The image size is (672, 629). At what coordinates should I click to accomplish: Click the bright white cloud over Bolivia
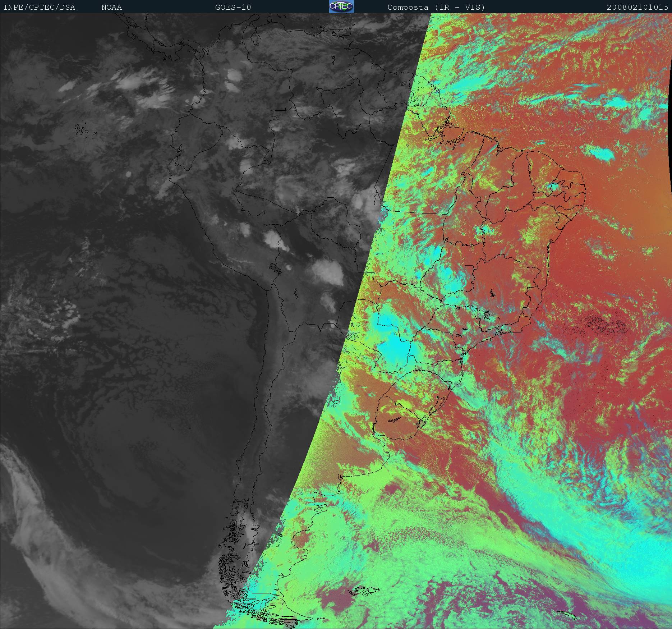(327, 271)
